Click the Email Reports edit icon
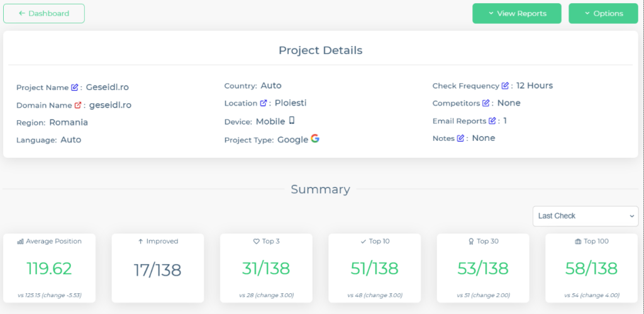644x314 pixels. (x=492, y=121)
